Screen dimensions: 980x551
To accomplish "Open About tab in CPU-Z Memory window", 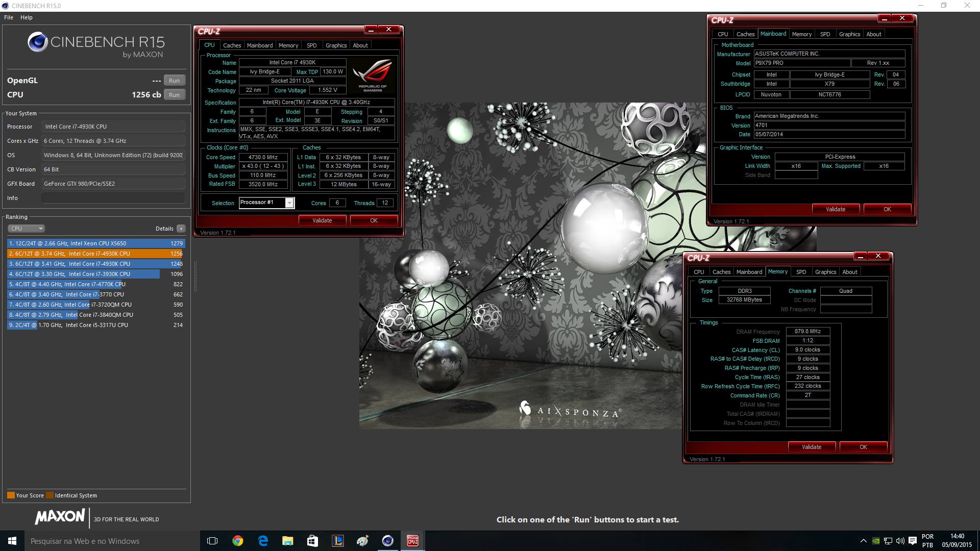I will click(850, 272).
